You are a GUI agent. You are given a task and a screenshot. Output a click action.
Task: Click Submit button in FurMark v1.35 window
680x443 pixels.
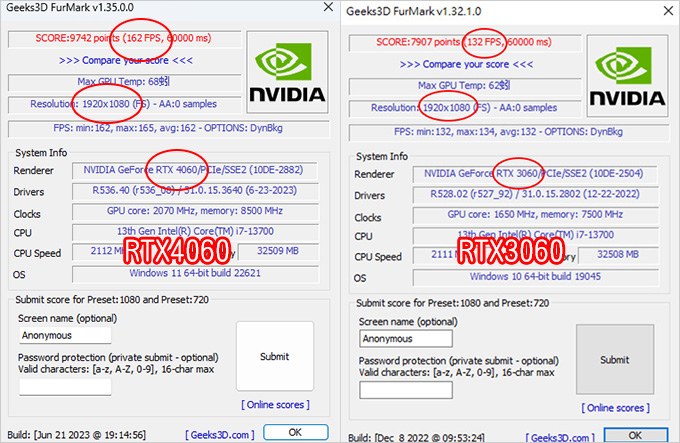[275, 356]
